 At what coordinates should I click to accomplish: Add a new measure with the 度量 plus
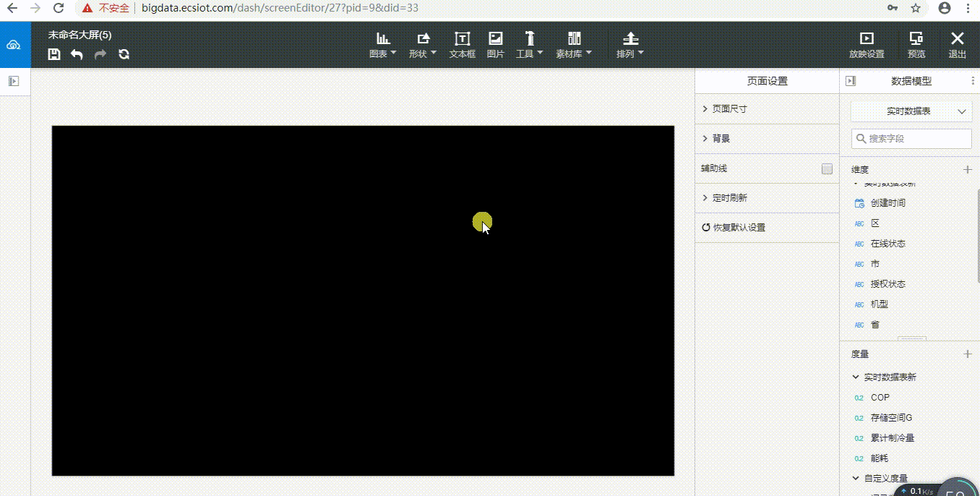[968, 354]
